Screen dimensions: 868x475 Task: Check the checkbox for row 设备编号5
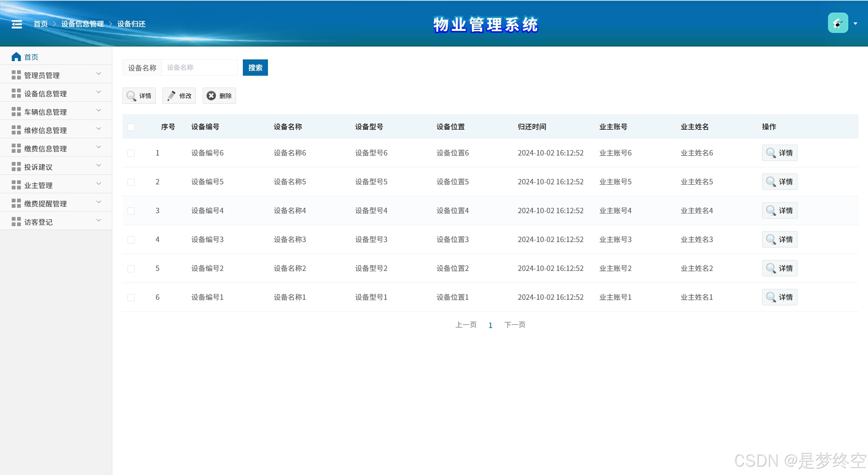tap(131, 182)
